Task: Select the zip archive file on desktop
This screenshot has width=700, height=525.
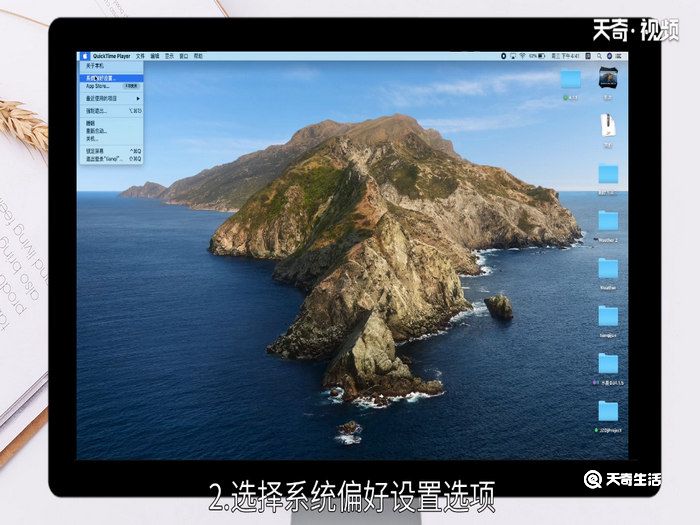Action: 608,125
